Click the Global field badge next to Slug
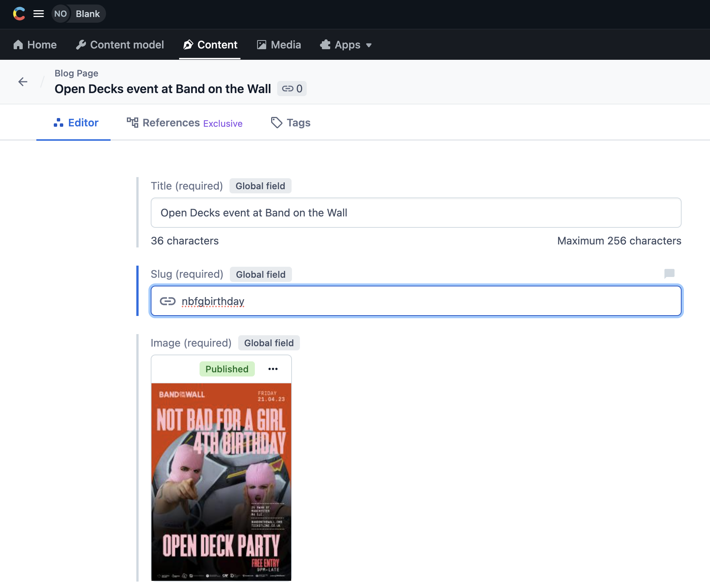The width and height of the screenshot is (710, 588). tap(261, 274)
